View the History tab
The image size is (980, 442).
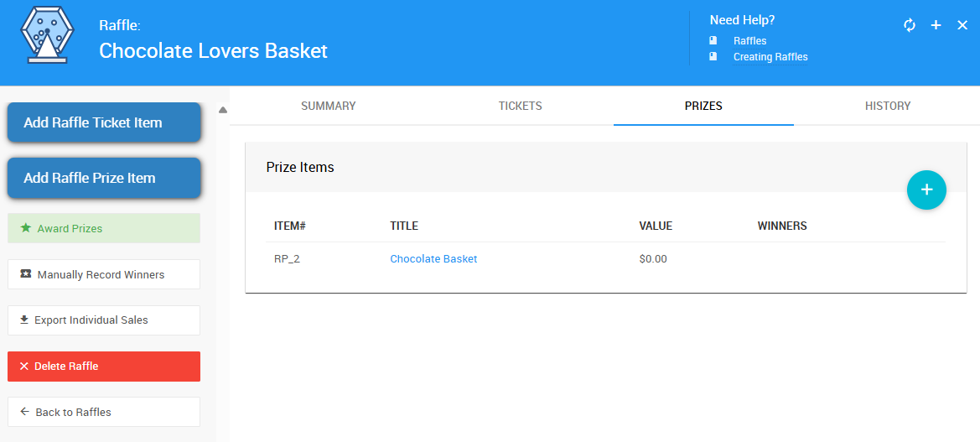click(x=888, y=106)
